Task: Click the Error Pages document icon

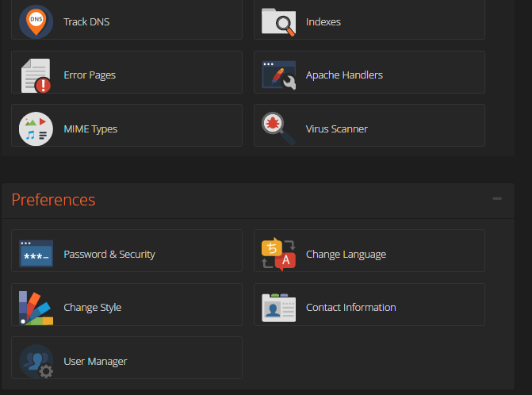Action: [x=36, y=75]
